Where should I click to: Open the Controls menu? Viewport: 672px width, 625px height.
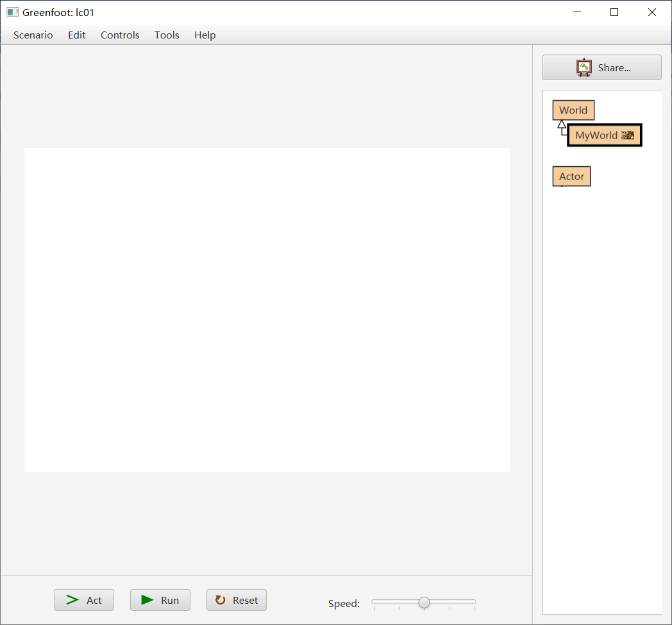coord(120,35)
